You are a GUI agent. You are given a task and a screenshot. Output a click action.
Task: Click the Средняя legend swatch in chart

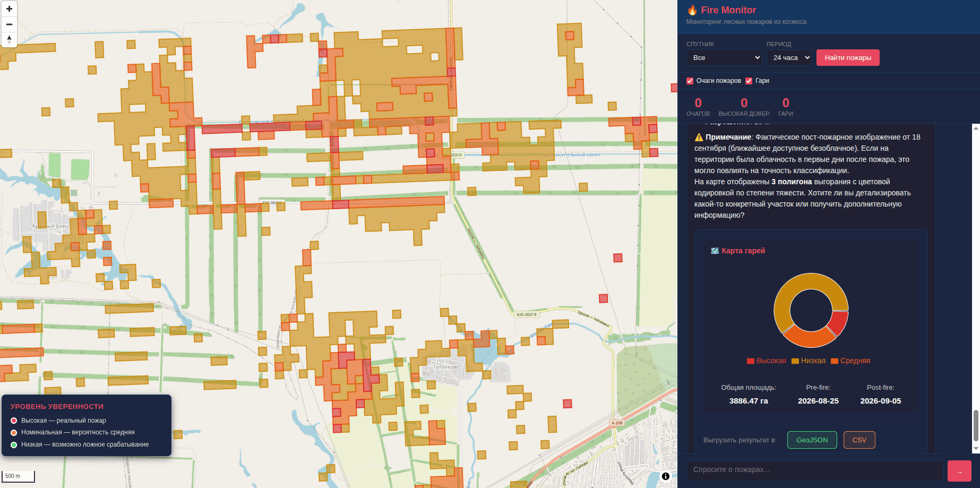tap(835, 361)
